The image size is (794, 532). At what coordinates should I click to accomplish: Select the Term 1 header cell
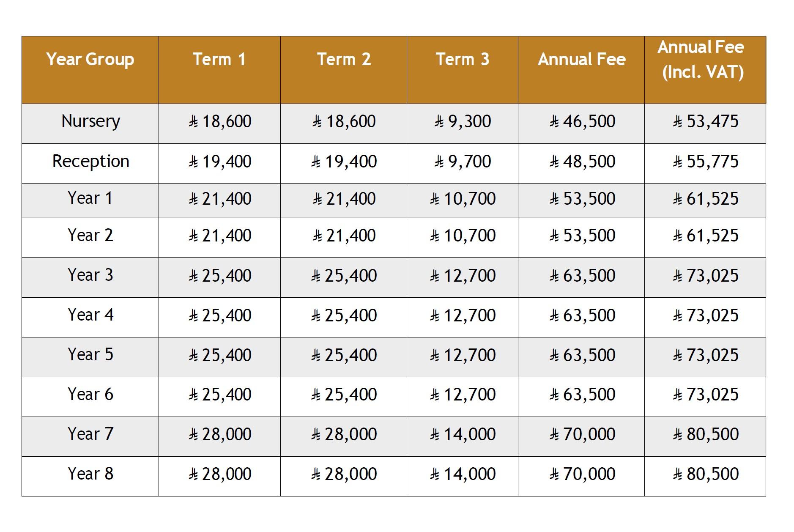click(x=219, y=70)
